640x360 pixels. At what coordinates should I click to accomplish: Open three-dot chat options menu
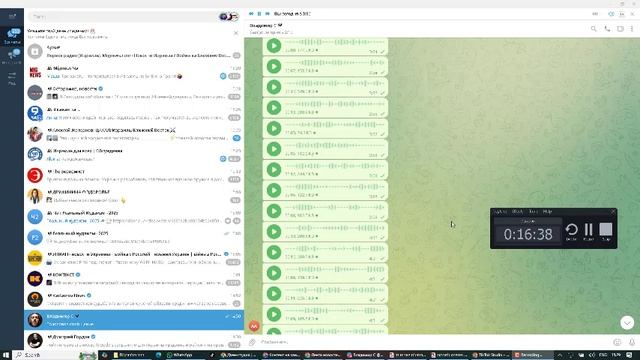click(632, 29)
